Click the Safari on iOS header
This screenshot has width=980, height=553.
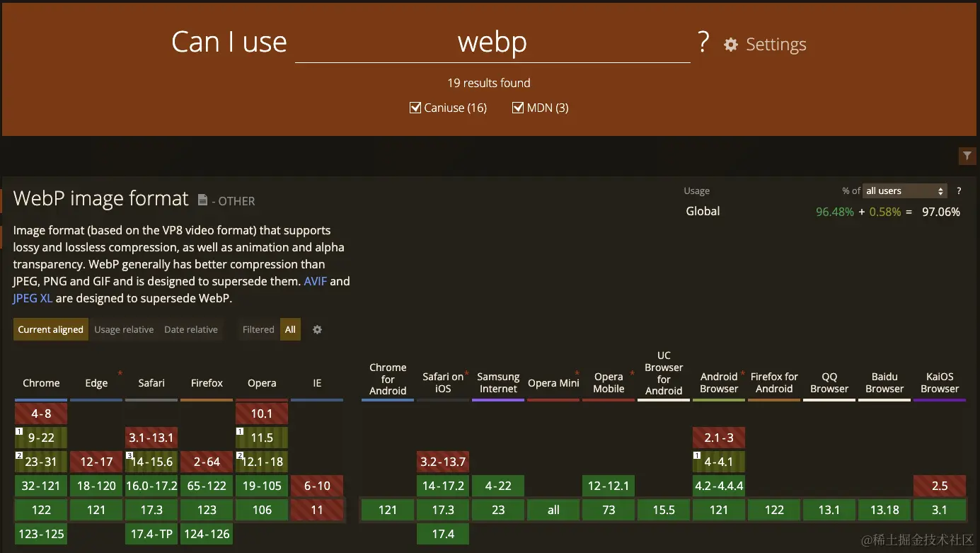[x=443, y=382]
